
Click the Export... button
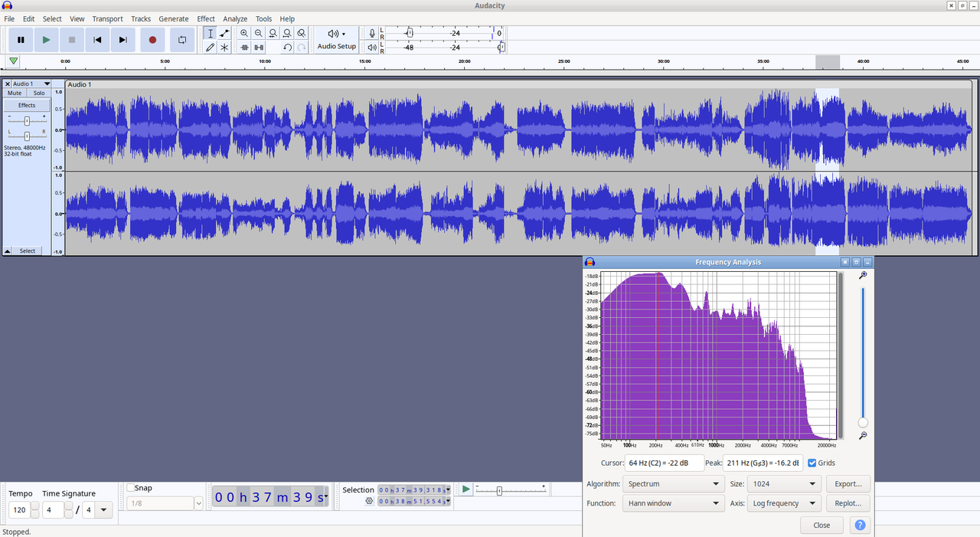pyautogui.click(x=848, y=483)
